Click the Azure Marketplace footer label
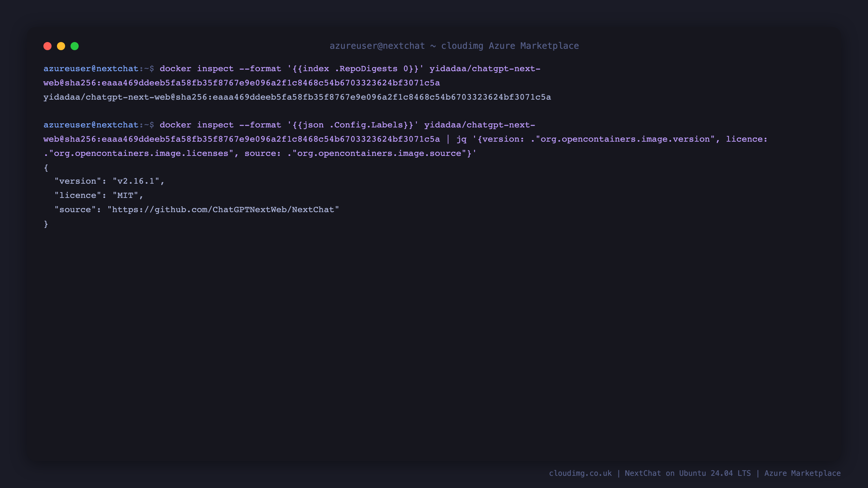Viewport: 868px width, 488px height. [803, 473]
